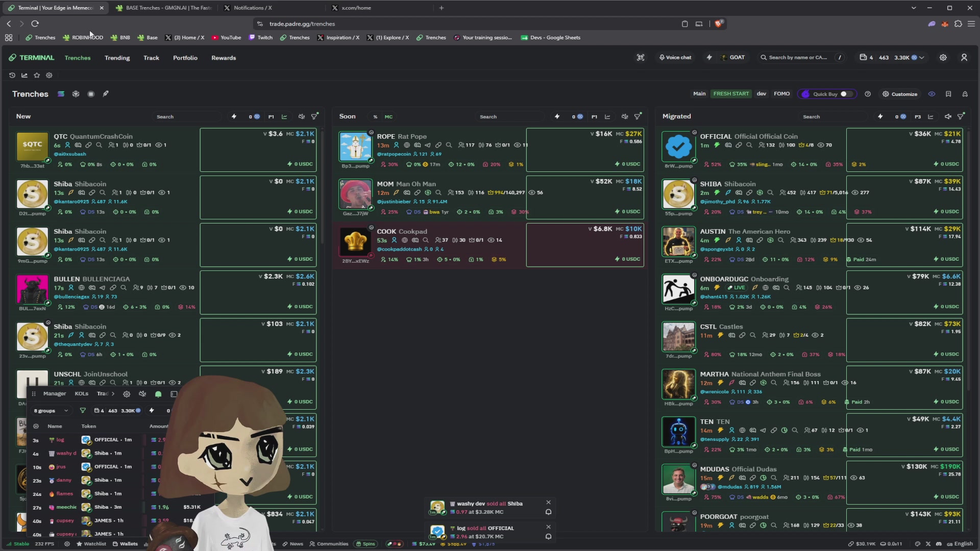Viewport: 980px width, 551px height.
Task: Open the ROPE Rat Pope token thumbnail
Action: [355, 146]
